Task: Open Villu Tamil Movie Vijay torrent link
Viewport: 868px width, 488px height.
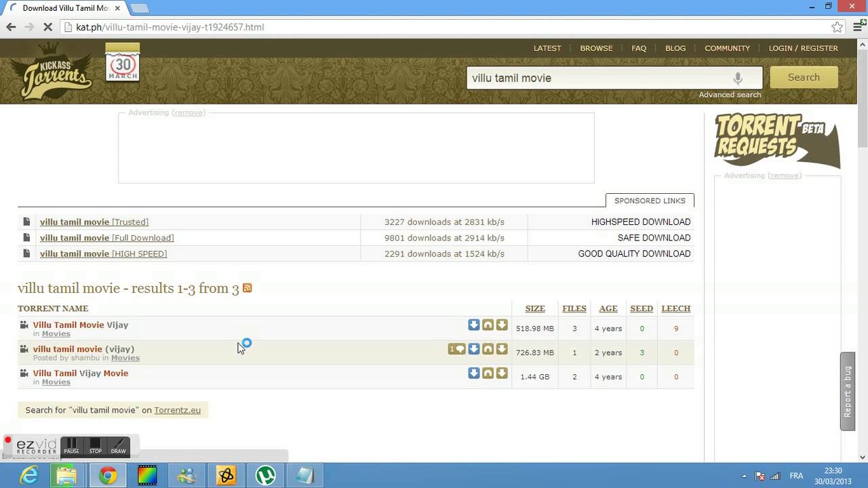Action: click(81, 325)
